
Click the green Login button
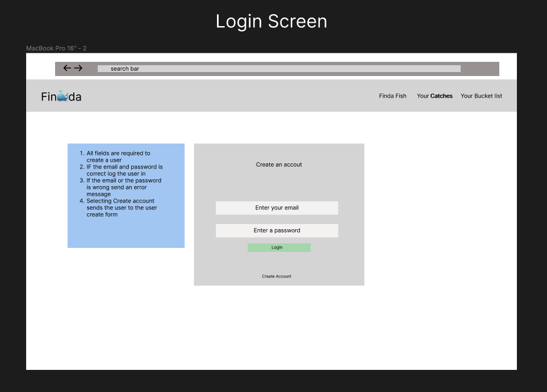coord(279,247)
